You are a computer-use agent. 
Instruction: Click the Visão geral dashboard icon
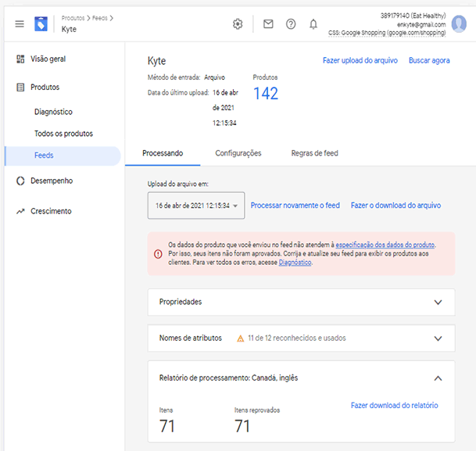[x=20, y=59]
